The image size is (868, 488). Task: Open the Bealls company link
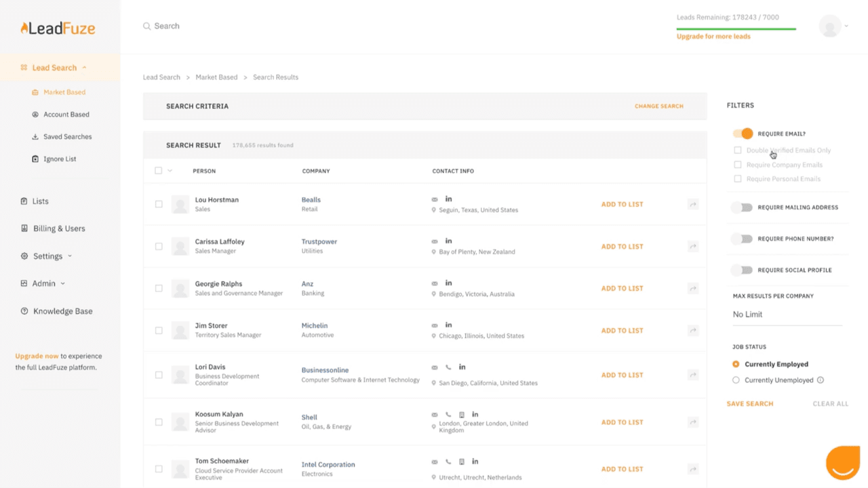tap(311, 200)
